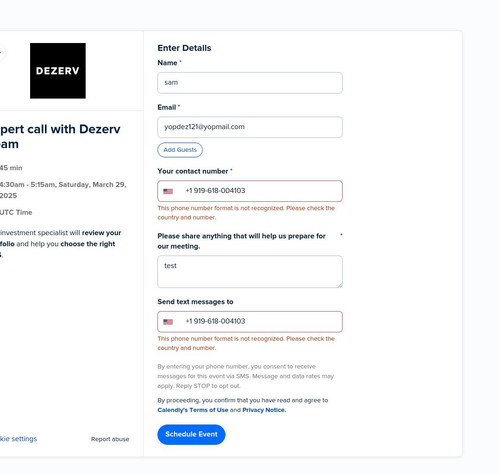Open country flag selector in text messages field
Viewport: 500px width, 474px height.
point(168,322)
